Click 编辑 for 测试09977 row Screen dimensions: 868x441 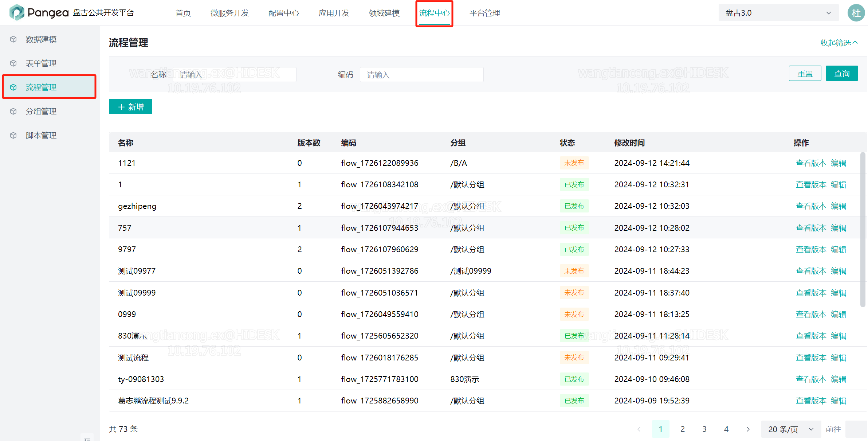point(838,271)
